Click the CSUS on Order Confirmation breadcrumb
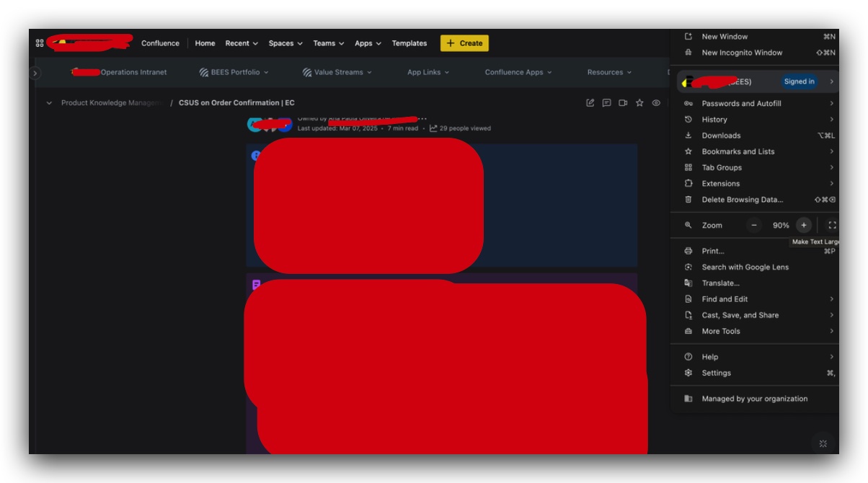The image size is (868, 483). click(236, 103)
